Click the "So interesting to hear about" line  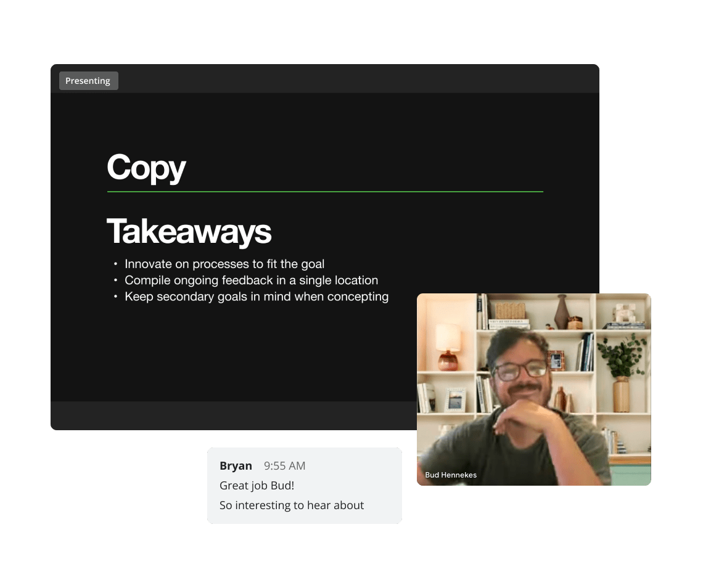292,505
